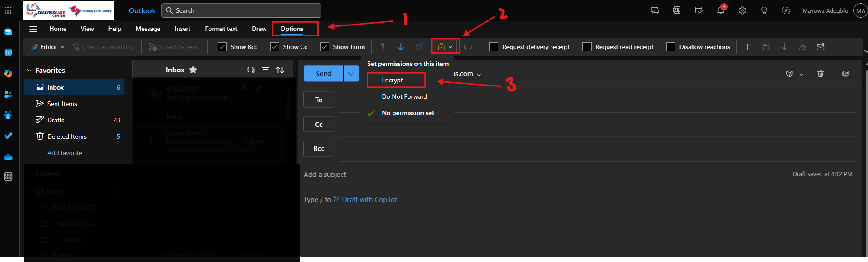The image size is (868, 262).
Task: Click the Add favorite link
Action: pyautogui.click(x=65, y=153)
